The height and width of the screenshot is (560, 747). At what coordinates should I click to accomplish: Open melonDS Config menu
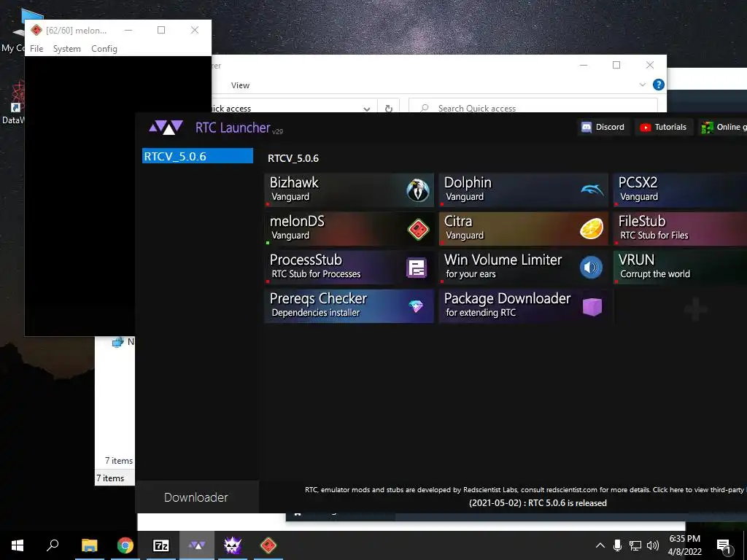coord(104,49)
